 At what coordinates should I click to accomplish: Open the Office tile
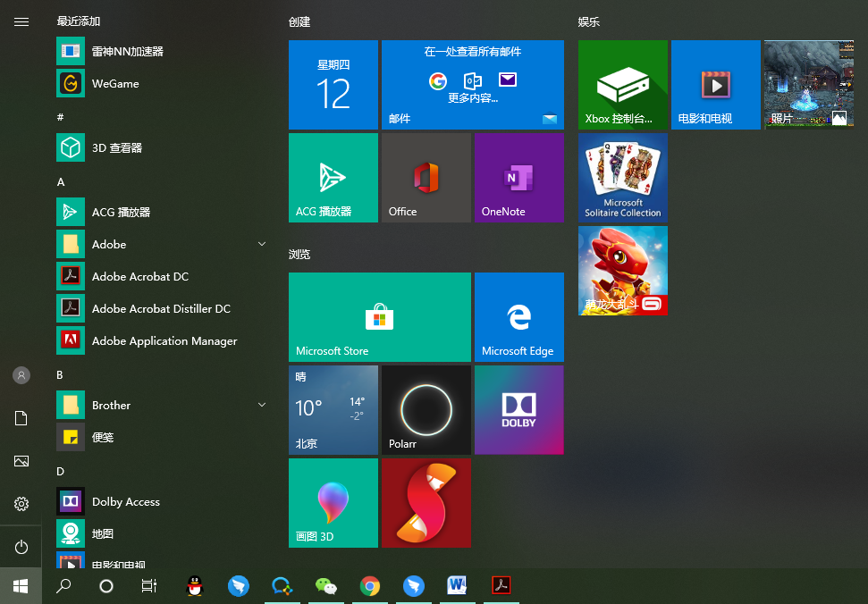tap(426, 178)
